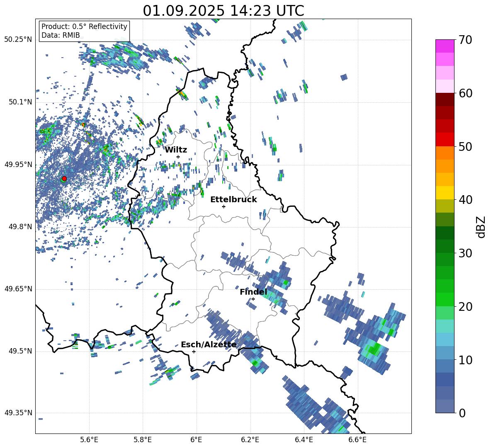Click the dBZ colorbar axis label

coord(481,227)
